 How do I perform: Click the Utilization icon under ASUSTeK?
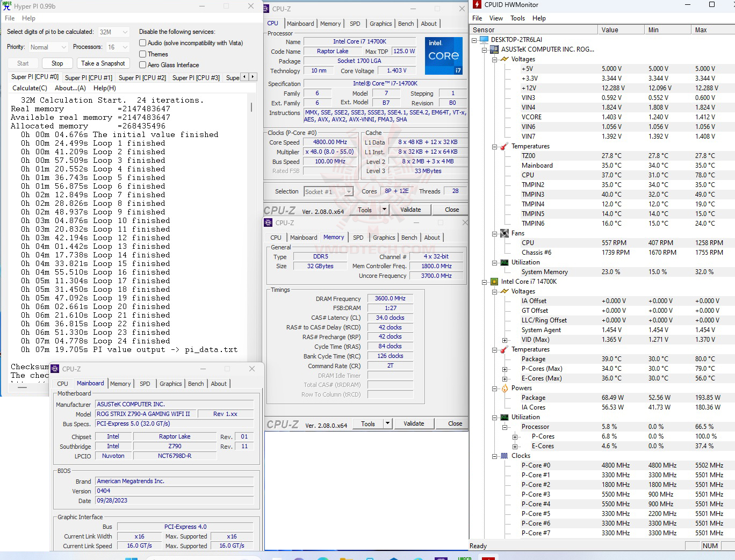click(505, 262)
